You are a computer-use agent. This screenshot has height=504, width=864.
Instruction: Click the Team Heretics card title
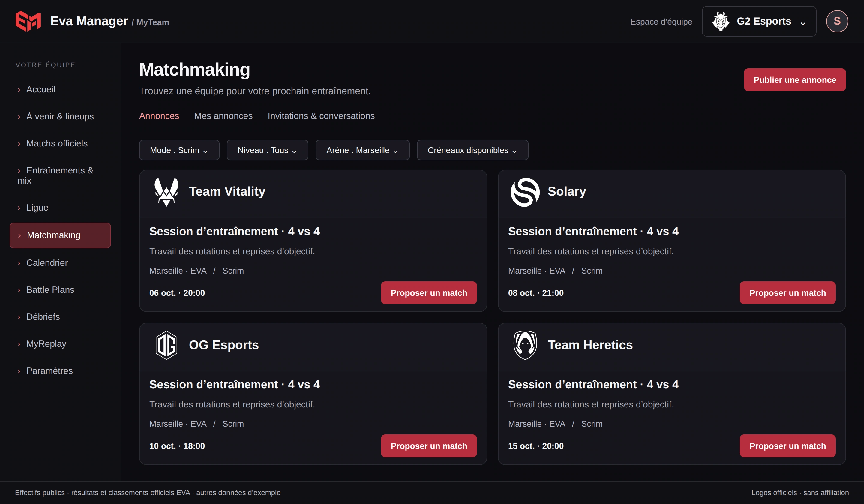click(590, 345)
